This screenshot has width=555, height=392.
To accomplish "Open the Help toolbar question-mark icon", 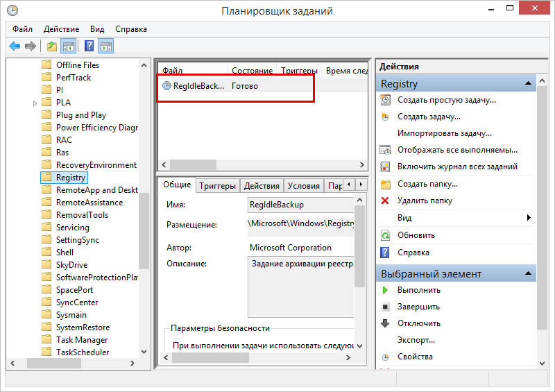I will click(x=89, y=46).
